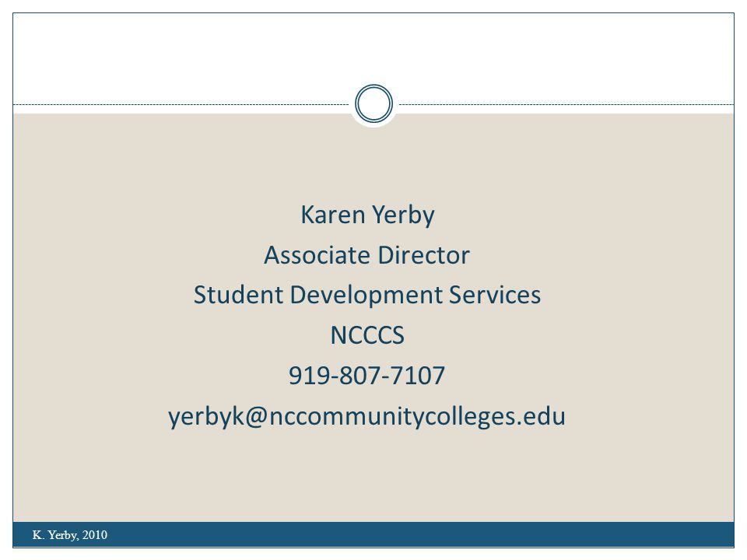The height and width of the screenshot is (560, 747).
Task: Click the dark blue footer bar
Action: 373,535
